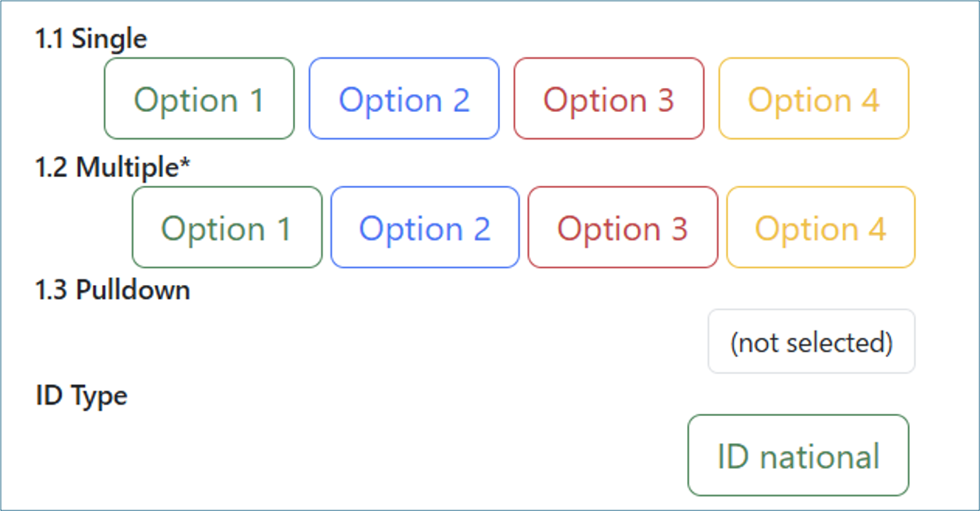Click the 1.1 Single question label
The height and width of the screenshot is (511, 980).
[x=91, y=39]
